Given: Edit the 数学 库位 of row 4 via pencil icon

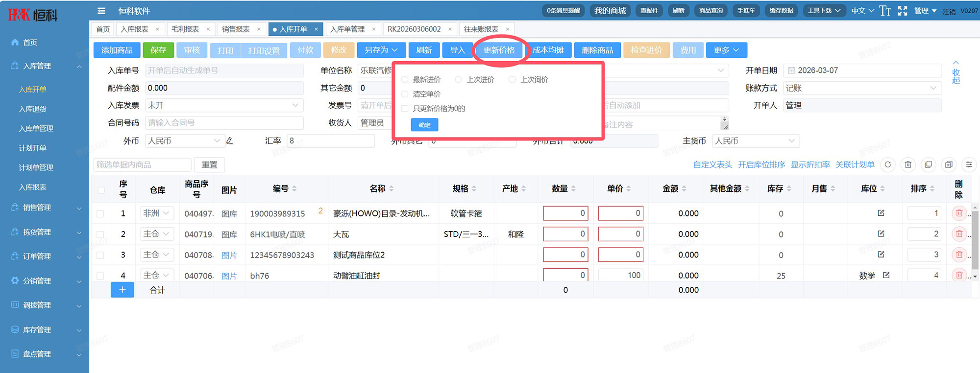Looking at the screenshot, I should [x=886, y=275].
